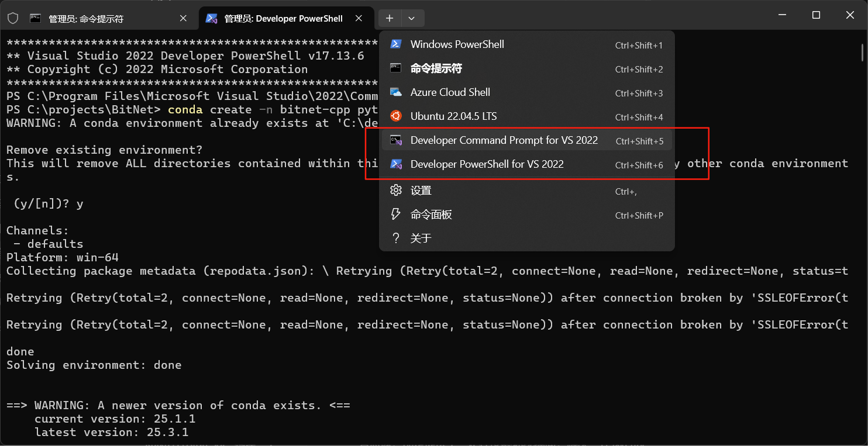Click the command prompt tab icon

[36, 18]
